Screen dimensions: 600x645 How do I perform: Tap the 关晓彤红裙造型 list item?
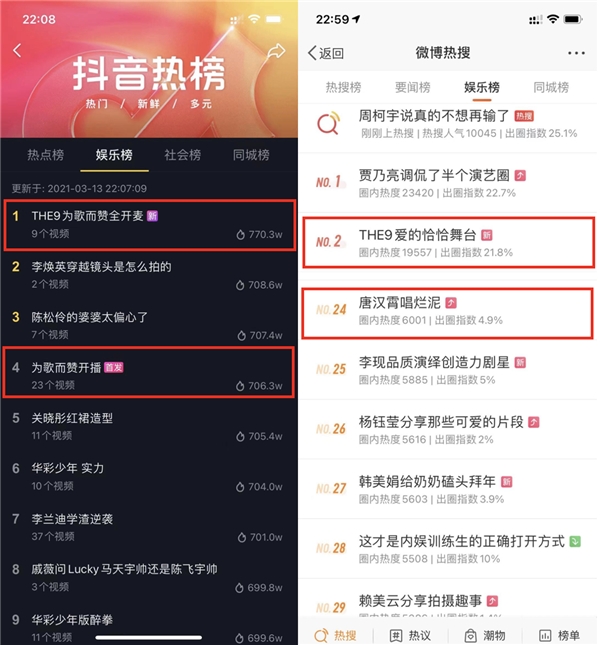tap(148, 426)
